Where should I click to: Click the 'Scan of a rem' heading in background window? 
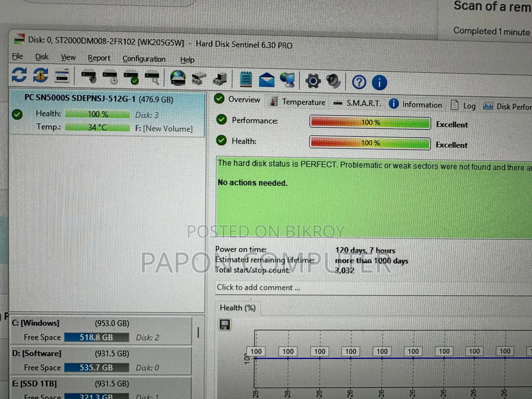click(x=493, y=6)
